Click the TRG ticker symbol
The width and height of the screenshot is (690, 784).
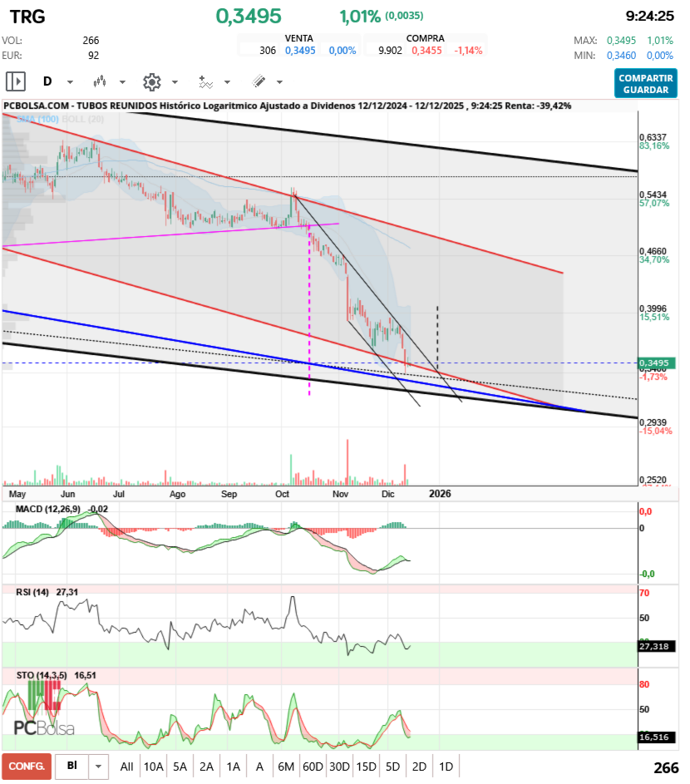tap(27, 16)
